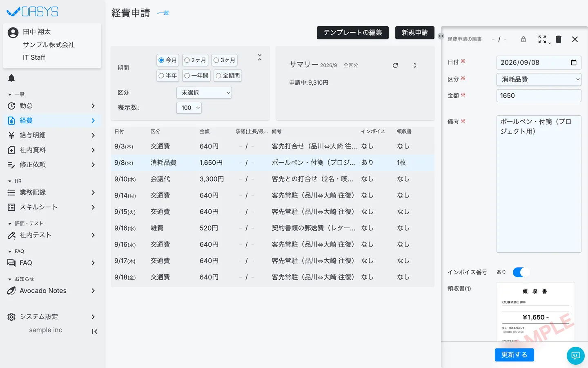Open the chat support bubble

point(576,356)
